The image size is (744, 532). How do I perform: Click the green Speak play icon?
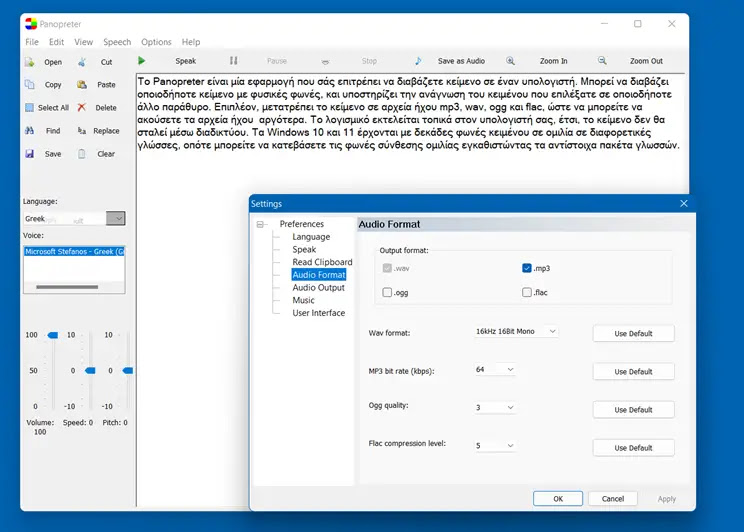point(141,60)
